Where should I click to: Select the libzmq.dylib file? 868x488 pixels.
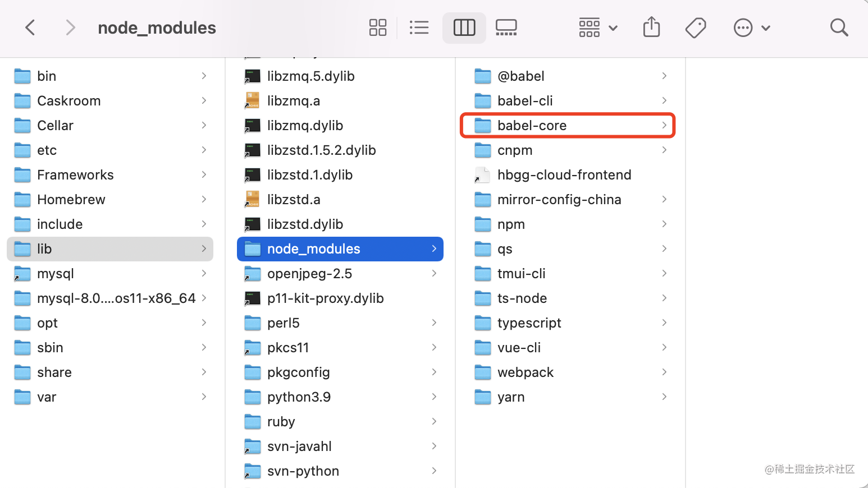pyautogui.click(x=340, y=125)
